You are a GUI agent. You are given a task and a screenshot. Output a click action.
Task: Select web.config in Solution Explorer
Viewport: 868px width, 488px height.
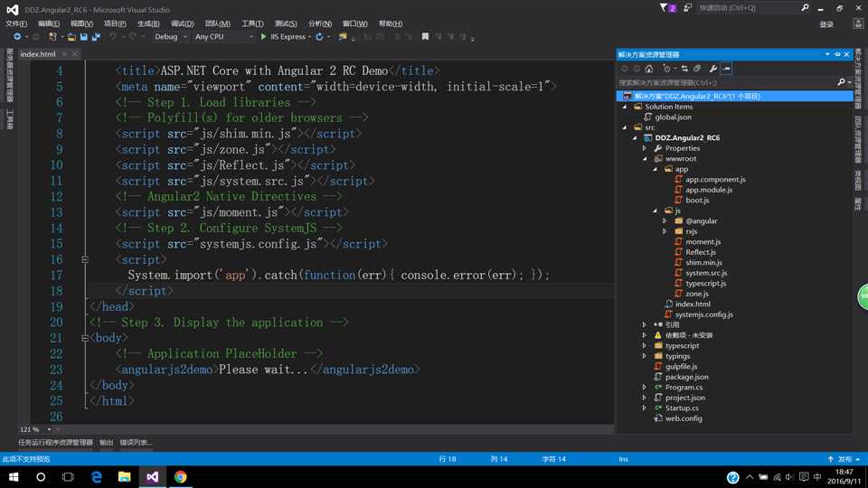pyautogui.click(x=684, y=418)
